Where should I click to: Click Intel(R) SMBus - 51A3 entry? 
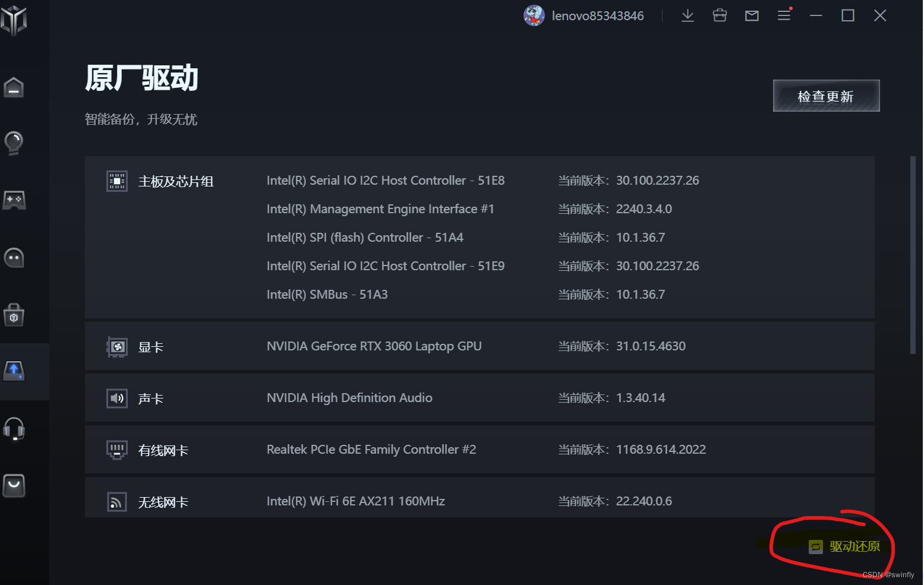(327, 295)
